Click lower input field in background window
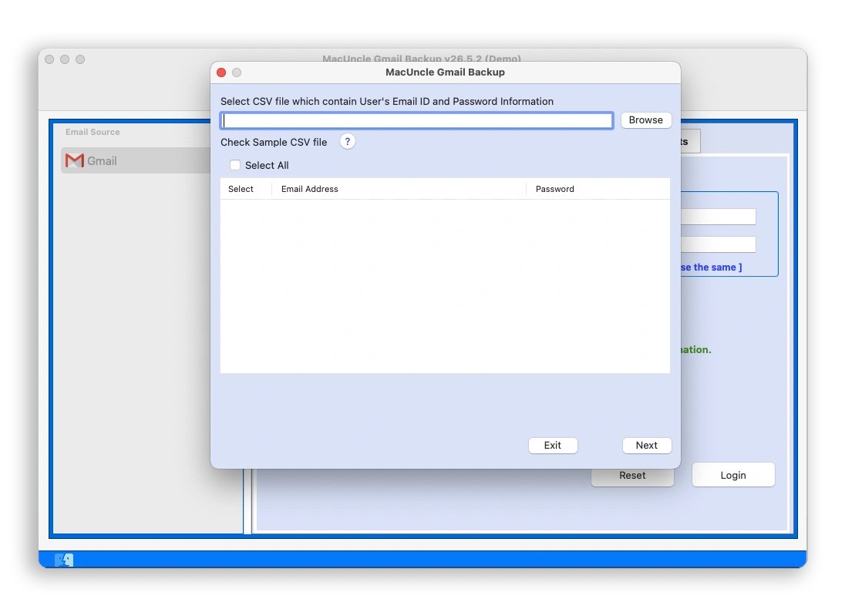845x616 pixels. point(718,244)
